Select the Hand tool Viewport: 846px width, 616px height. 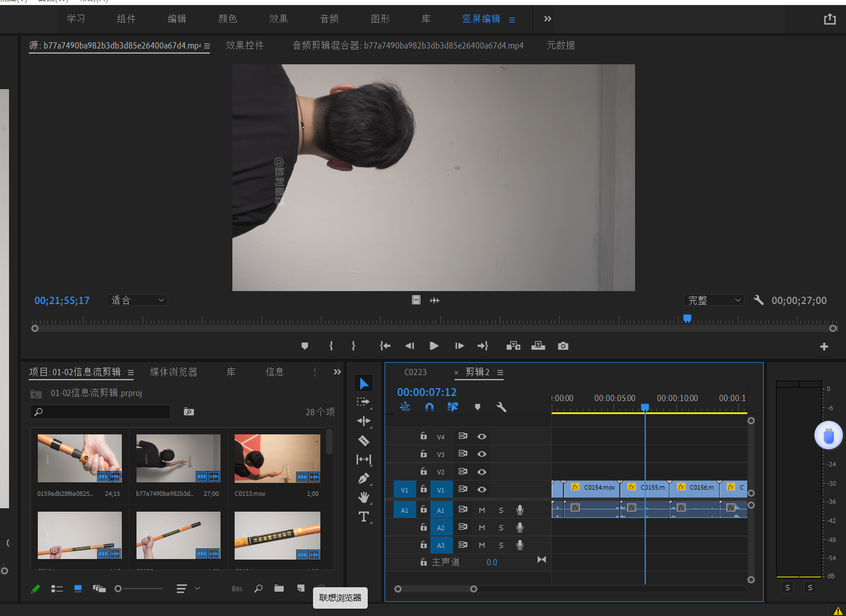tap(364, 498)
